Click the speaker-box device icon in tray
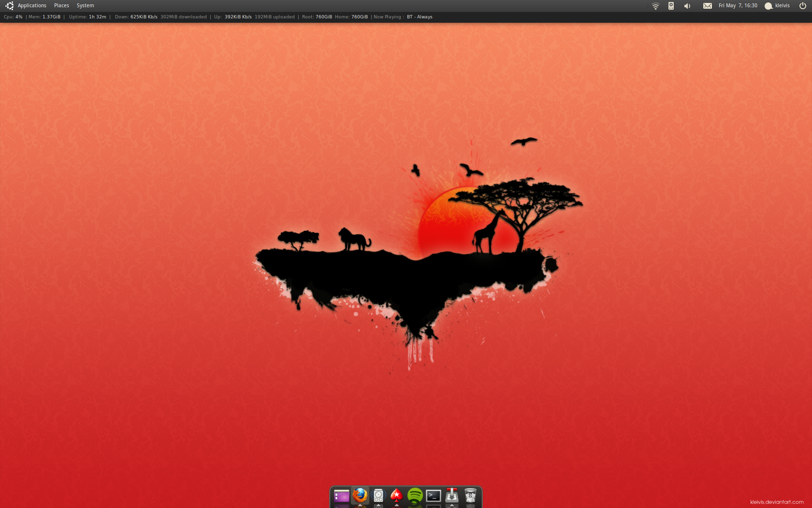The width and height of the screenshot is (812, 508). coord(671,6)
